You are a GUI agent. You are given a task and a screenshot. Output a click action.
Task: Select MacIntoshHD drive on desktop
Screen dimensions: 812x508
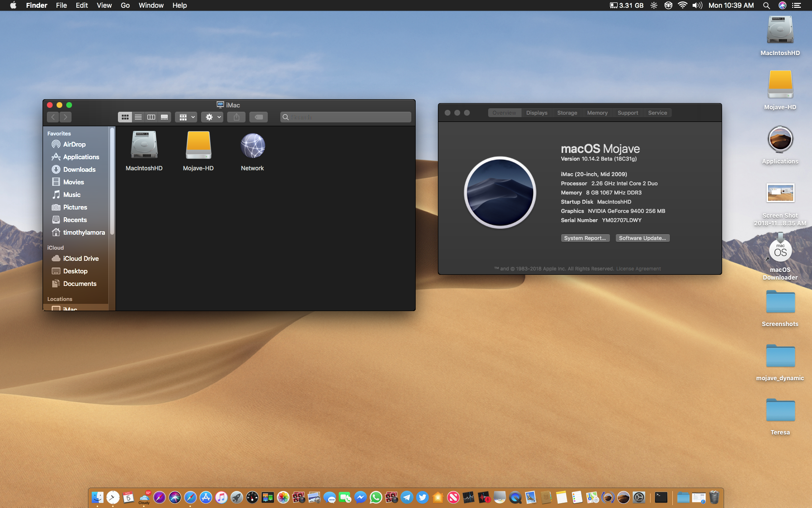(780, 36)
